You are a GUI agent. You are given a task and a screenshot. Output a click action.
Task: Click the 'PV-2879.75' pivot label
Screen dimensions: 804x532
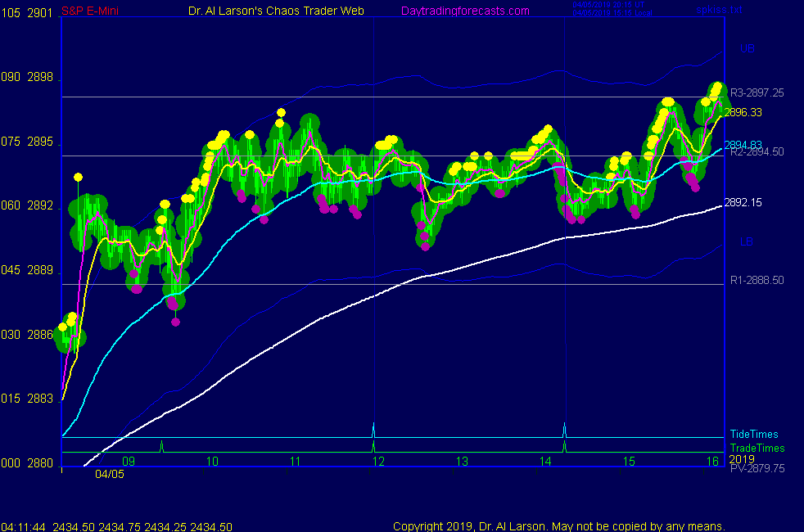pos(757,468)
